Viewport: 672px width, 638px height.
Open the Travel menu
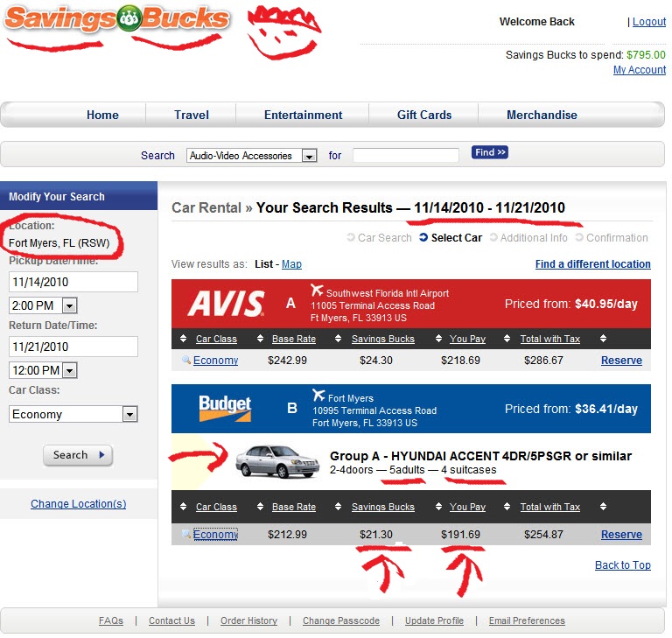click(x=191, y=115)
